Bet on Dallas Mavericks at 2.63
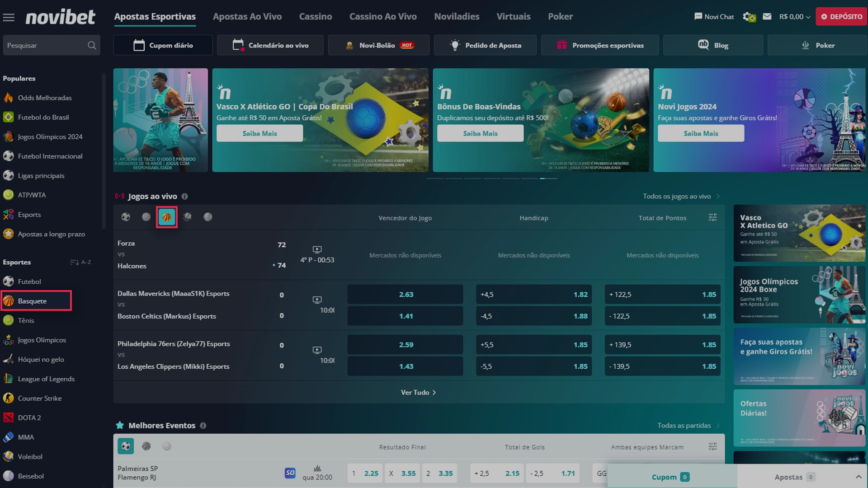This screenshot has width=868, height=488. 405,294
